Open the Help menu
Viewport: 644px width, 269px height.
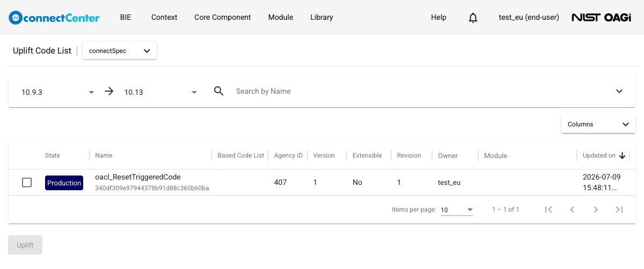click(x=438, y=17)
